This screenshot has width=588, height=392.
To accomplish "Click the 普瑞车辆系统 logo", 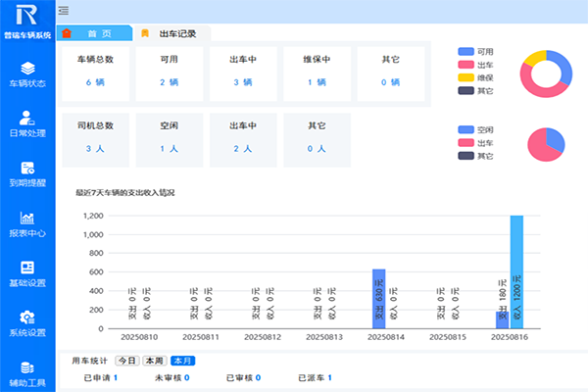I will (27, 22).
